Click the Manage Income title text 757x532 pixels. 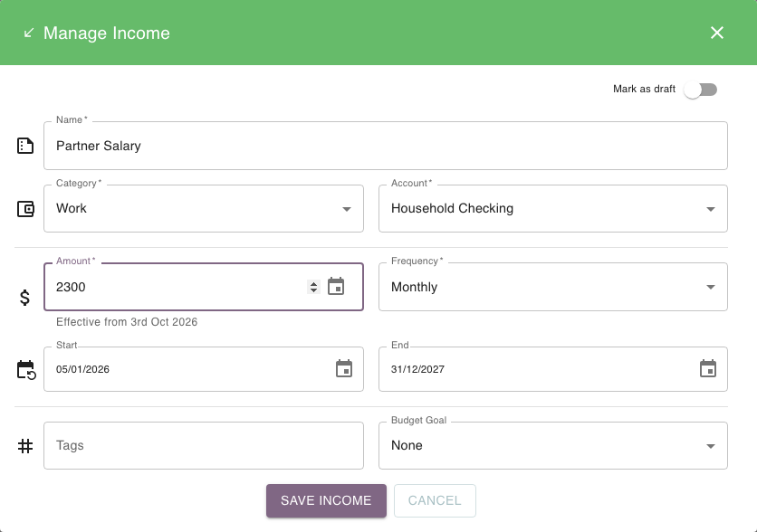click(x=107, y=33)
